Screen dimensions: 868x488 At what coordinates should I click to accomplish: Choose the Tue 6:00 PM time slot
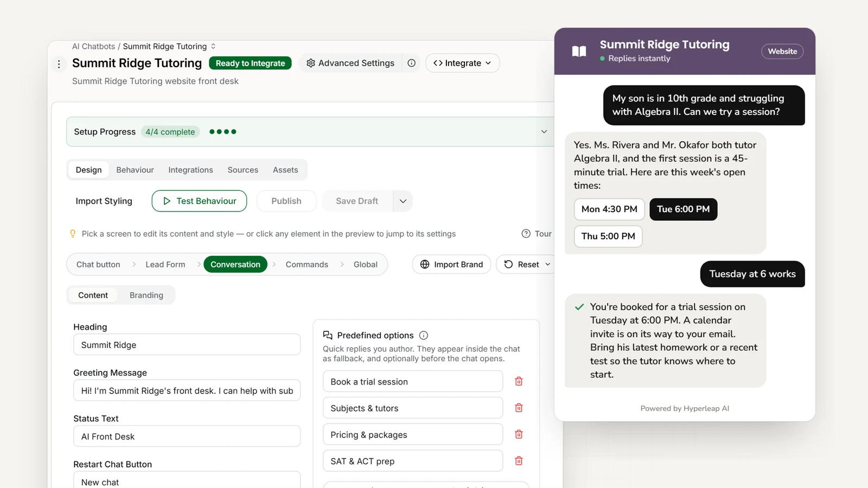pos(684,209)
